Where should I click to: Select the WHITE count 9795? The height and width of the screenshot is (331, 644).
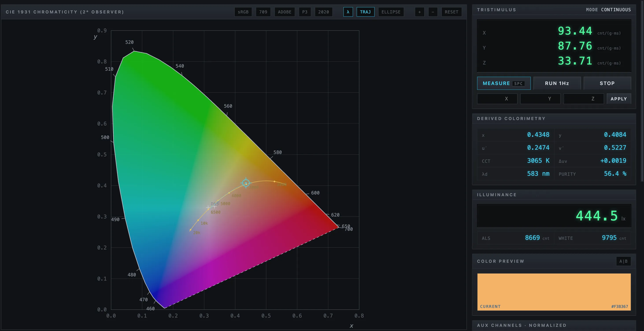pyautogui.click(x=609, y=238)
